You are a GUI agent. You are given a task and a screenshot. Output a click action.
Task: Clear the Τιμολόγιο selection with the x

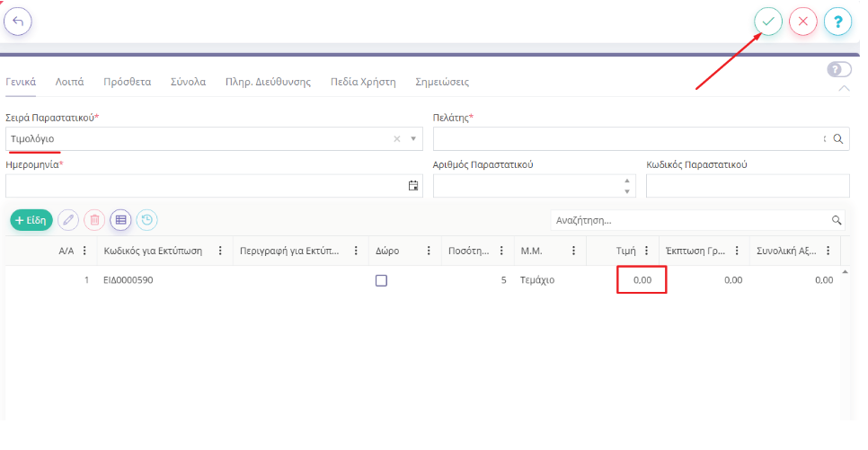point(397,139)
